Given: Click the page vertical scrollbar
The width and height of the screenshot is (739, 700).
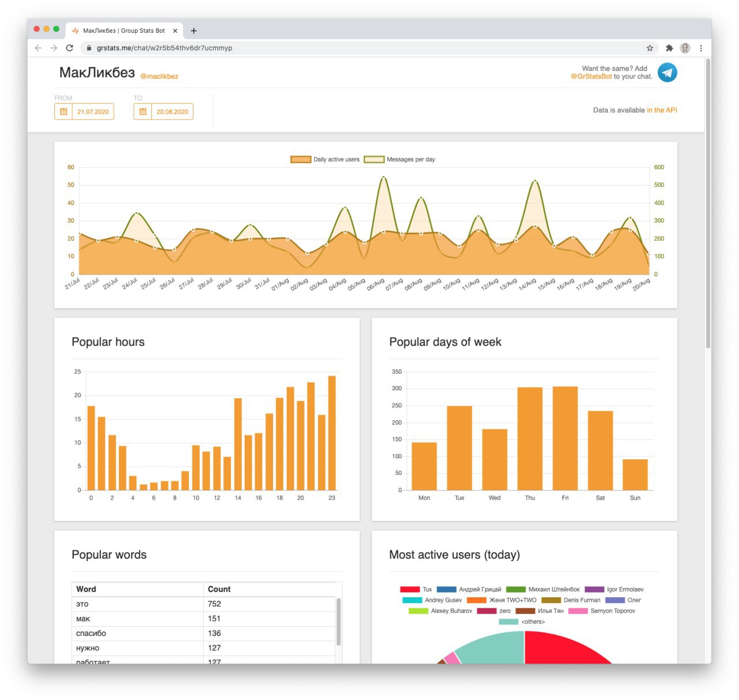Looking at the screenshot, I should tap(708, 203).
